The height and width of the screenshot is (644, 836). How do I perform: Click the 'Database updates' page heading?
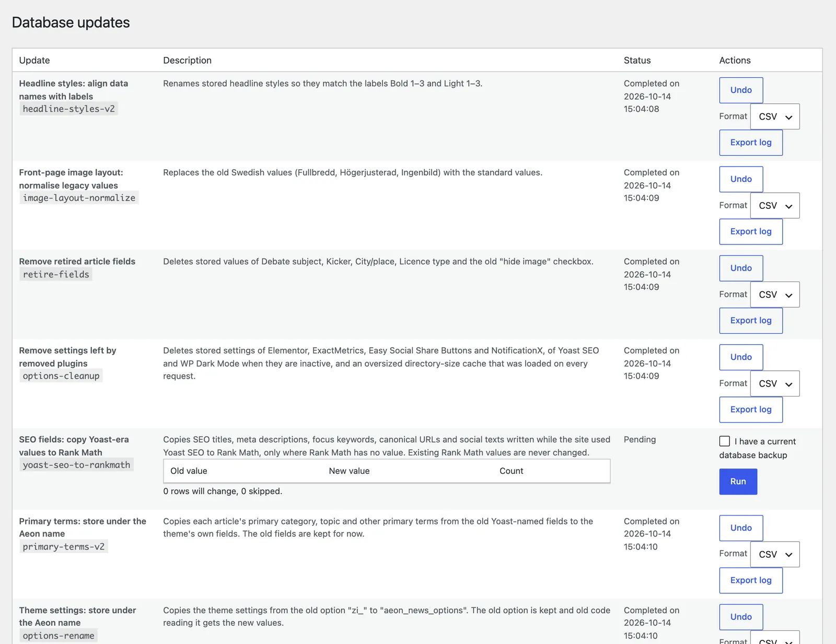click(71, 22)
